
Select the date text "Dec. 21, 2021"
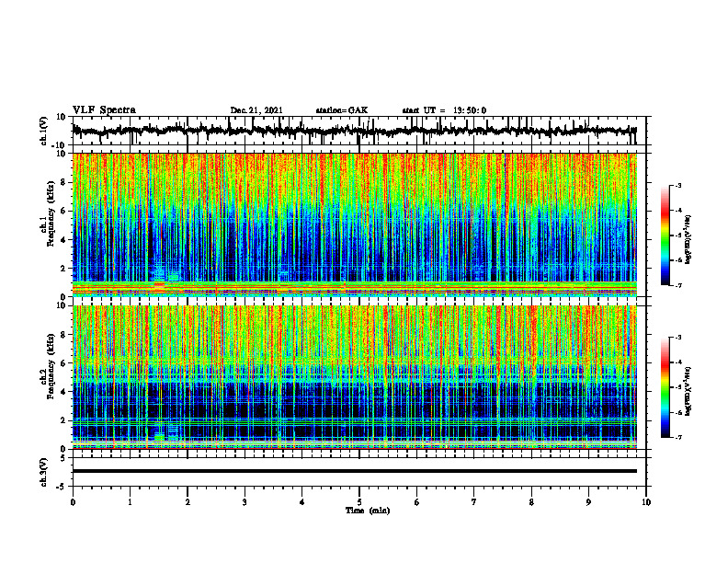(256, 110)
